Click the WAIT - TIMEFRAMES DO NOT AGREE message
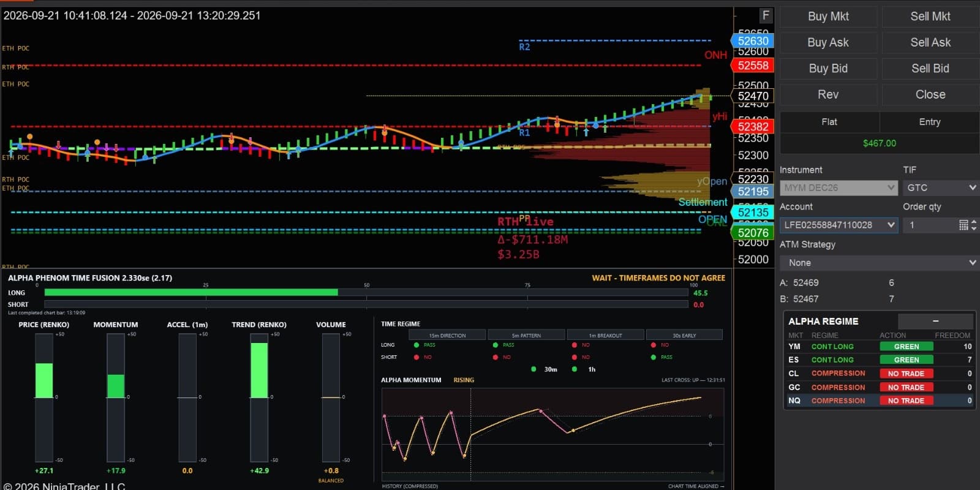The height and width of the screenshot is (490, 980). tap(658, 278)
